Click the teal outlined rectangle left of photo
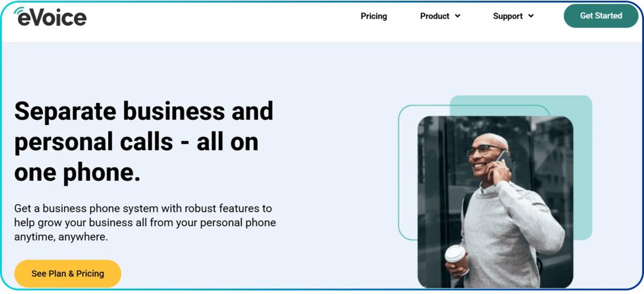This screenshot has height=294, width=644. 408,172
